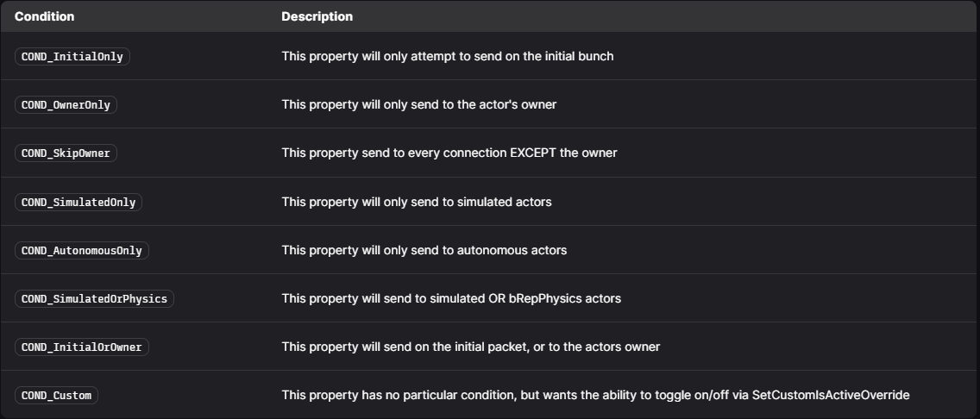Click the Condition column header
This screenshot has width=980, height=419.
point(44,16)
